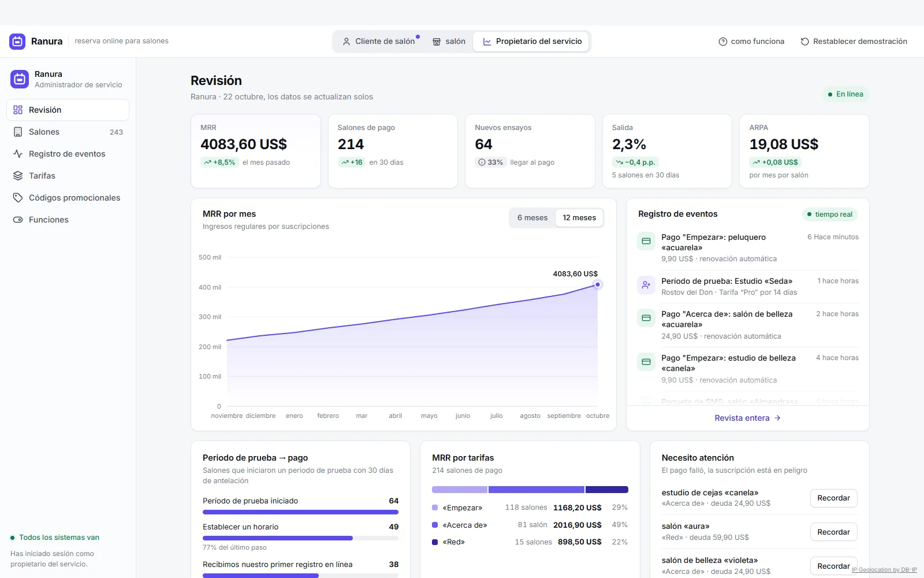Image resolution: width=924 pixels, height=578 pixels.
Task: Click the 'Establecer un horario' progress bar
Action: point(300,538)
